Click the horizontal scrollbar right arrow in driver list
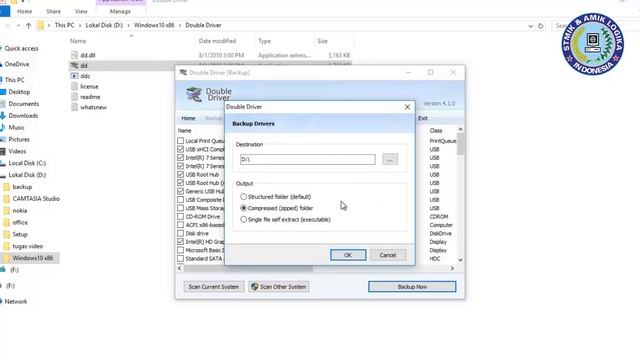 [452, 268]
